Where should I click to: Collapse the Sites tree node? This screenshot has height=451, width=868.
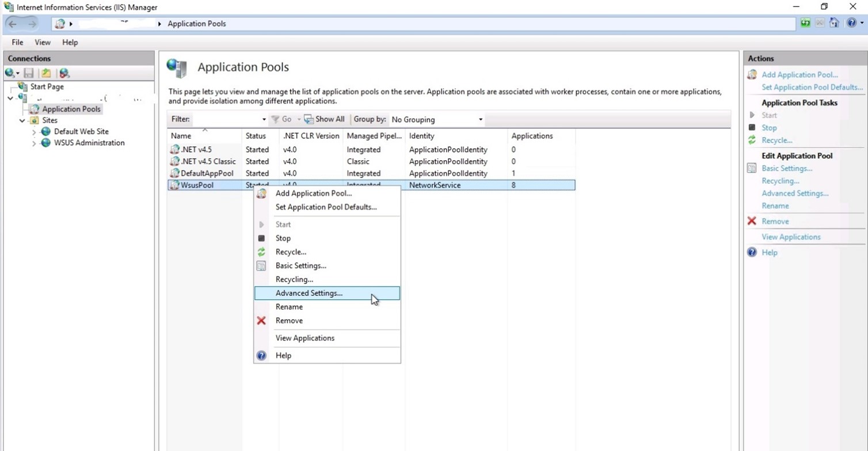[x=22, y=120]
